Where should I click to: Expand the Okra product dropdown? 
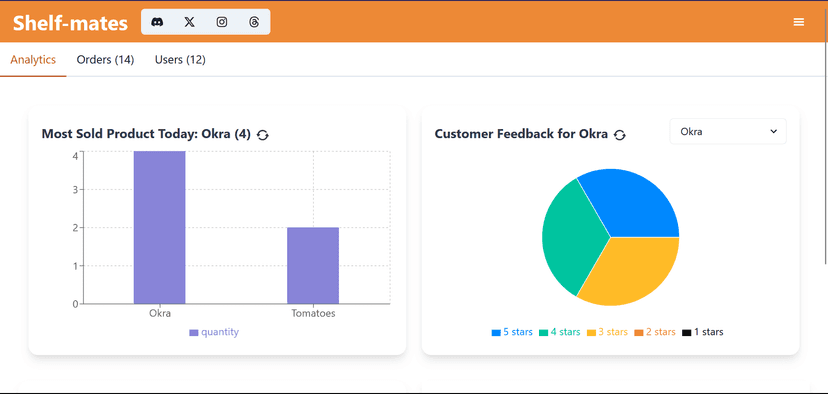(728, 132)
